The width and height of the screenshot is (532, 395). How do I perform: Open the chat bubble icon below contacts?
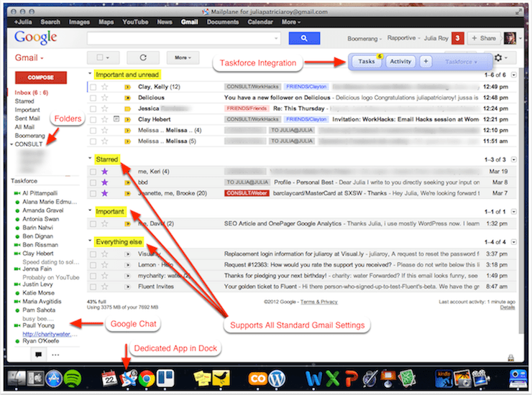(38, 355)
